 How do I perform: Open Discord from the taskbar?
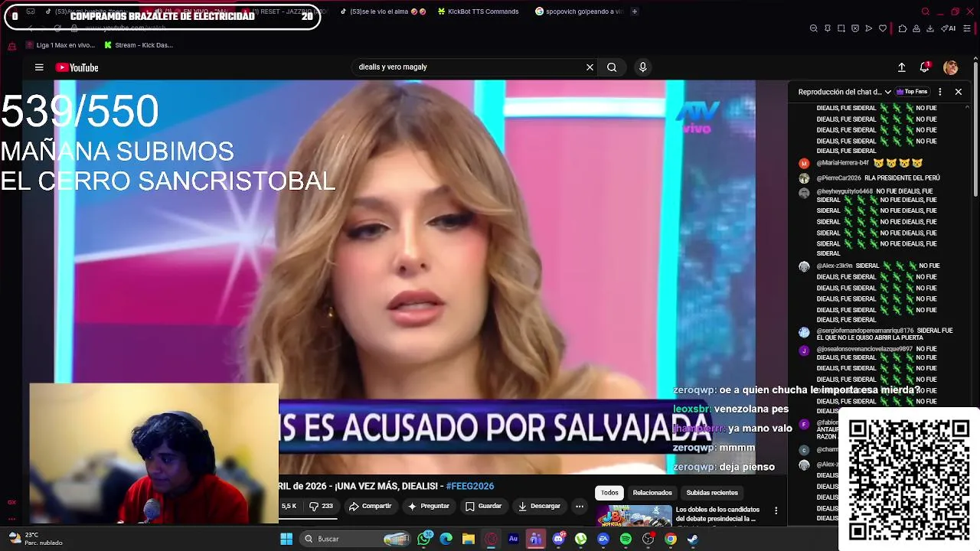tap(558, 539)
